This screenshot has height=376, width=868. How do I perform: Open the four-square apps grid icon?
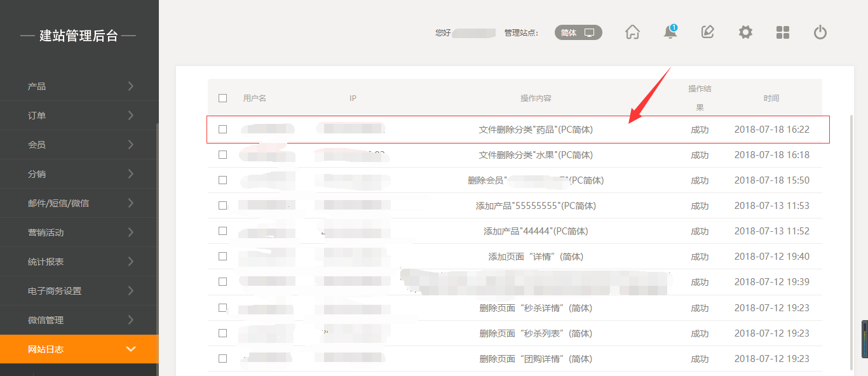tap(783, 32)
